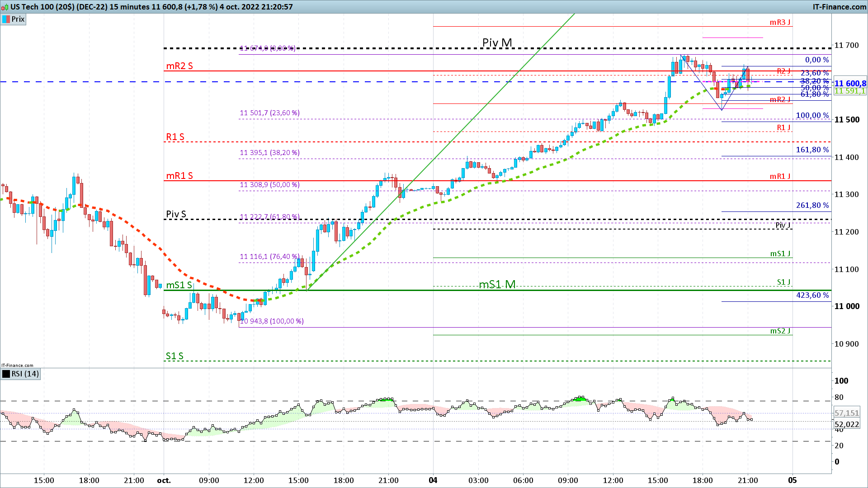Select the green S1 S support label

point(175,356)
